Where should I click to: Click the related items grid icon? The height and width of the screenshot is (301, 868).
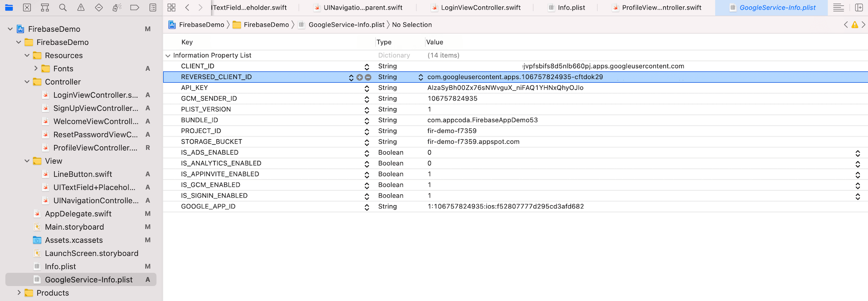[x=171, y=8]
